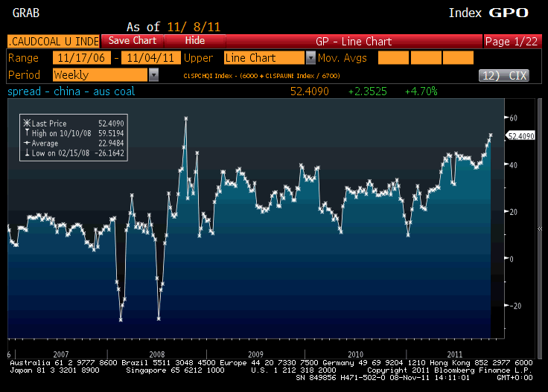548x392 pixels.
Task: Open the 12) CIX function
Action: click(503, 75)
